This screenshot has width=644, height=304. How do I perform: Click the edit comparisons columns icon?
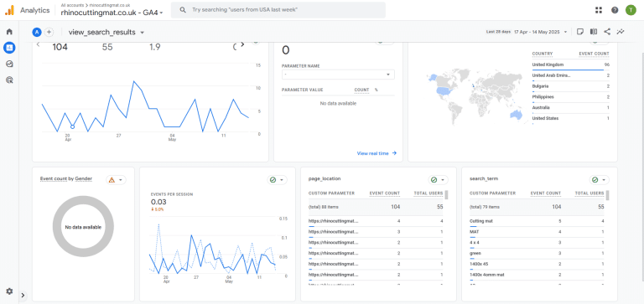tap(594, 32)
